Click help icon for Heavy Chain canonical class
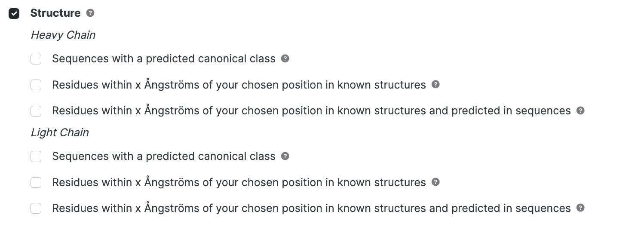Screen dimensions: 644x227 [x=285, y=58]
